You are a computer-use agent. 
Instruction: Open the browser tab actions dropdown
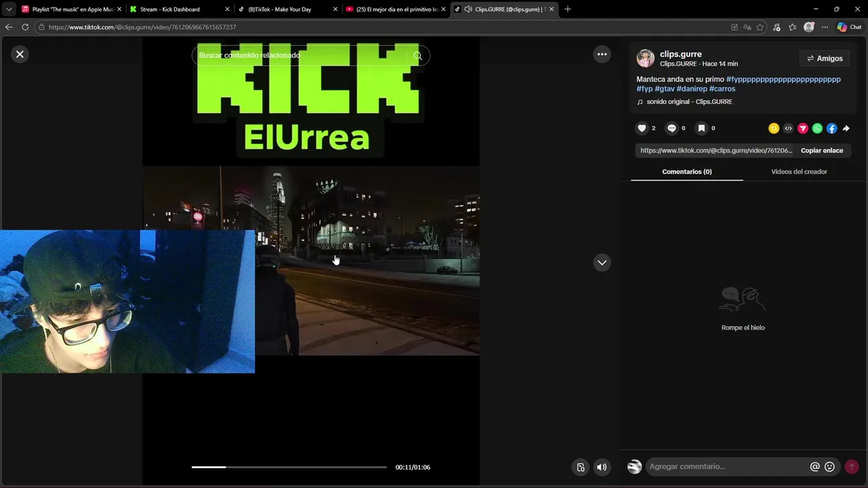[9, 9]
